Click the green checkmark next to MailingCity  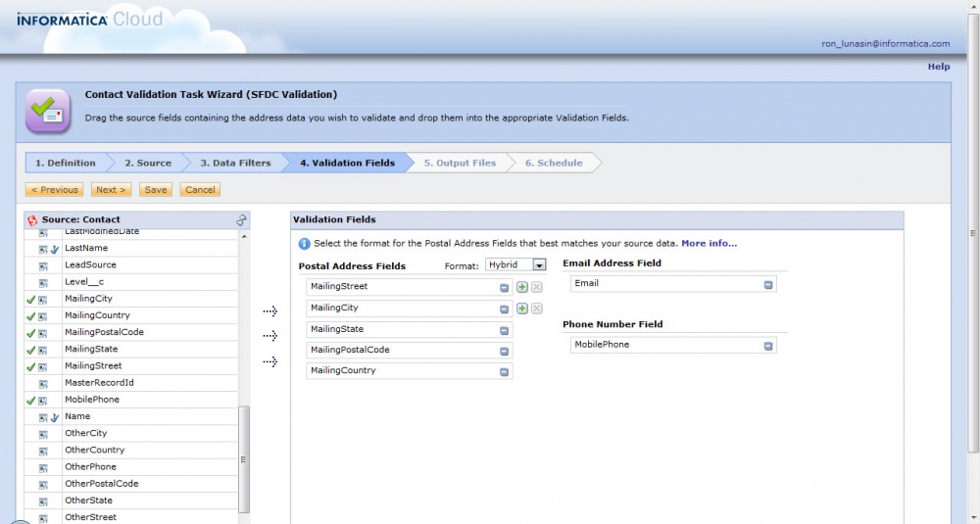[30, 300]
